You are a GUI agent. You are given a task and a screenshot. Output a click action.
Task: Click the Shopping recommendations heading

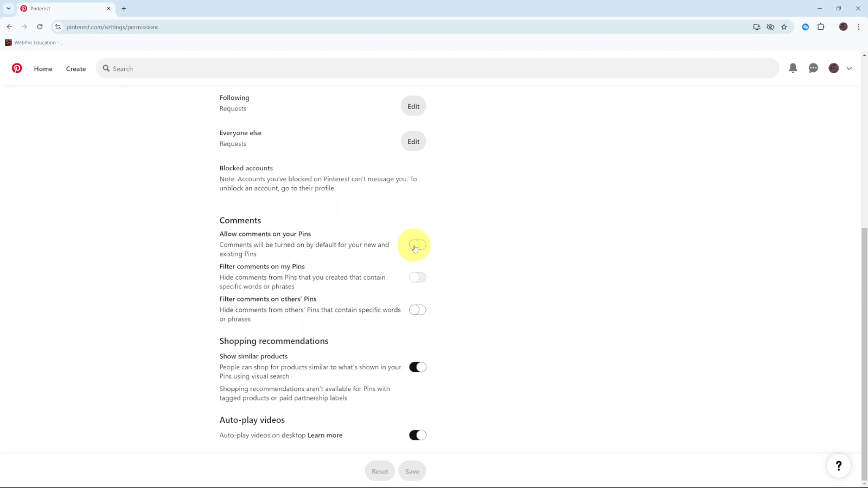pyautogui.click(x=274, y=341)
